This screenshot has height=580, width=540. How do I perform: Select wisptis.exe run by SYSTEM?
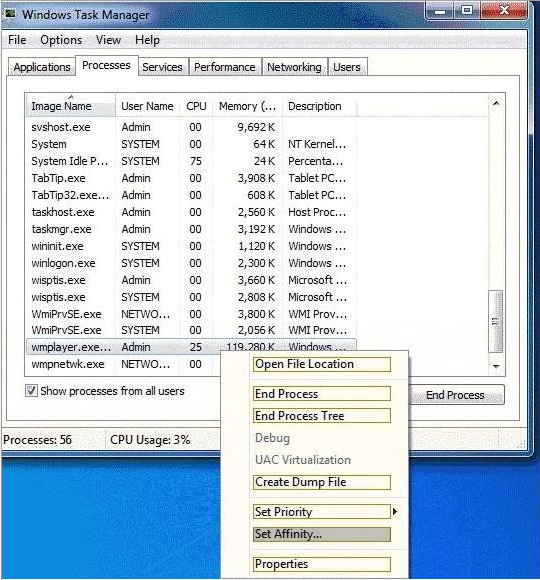point(190,297)
